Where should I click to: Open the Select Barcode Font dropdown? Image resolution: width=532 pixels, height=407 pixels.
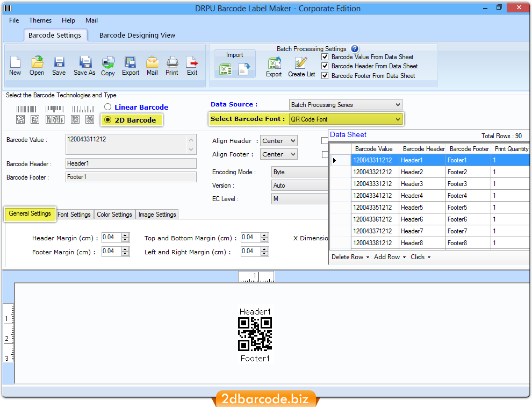pos(346,119)
